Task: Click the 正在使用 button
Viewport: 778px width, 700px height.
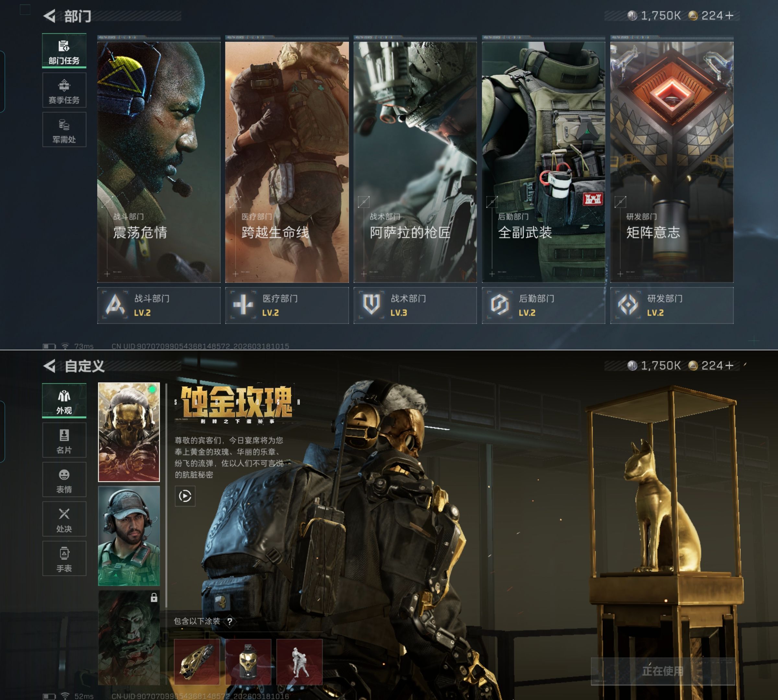Action: coord(663,671)
